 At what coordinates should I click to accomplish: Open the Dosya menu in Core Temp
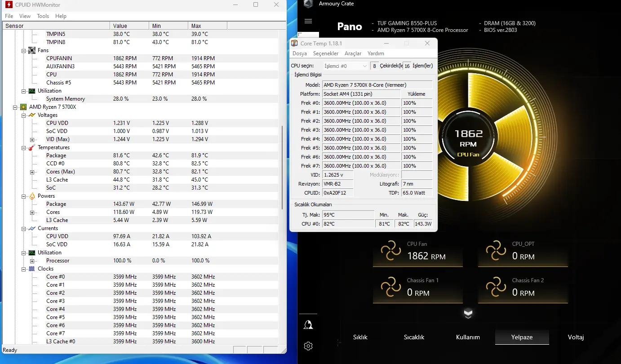tap(300, 53)
